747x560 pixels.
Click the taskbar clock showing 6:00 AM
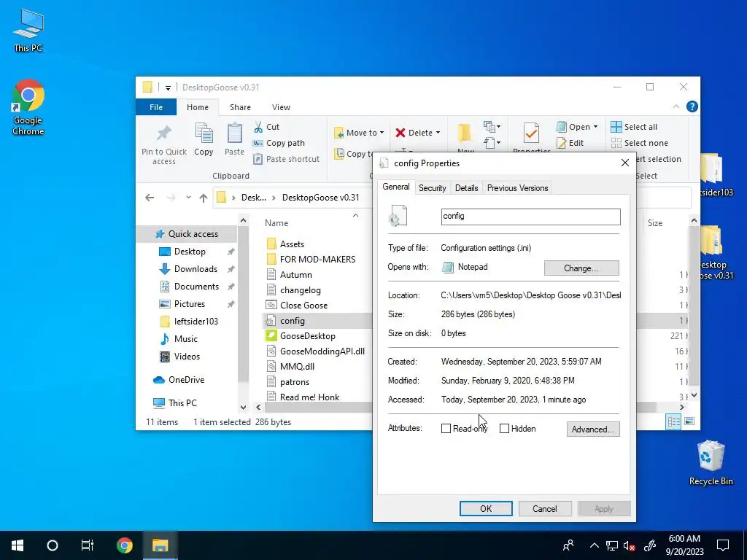click(684, 545)
